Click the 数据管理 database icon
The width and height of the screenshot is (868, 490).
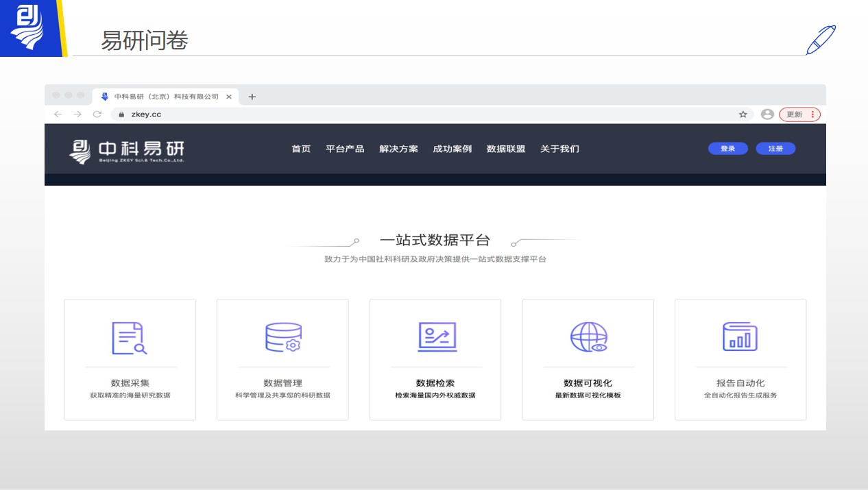(282, 336)
